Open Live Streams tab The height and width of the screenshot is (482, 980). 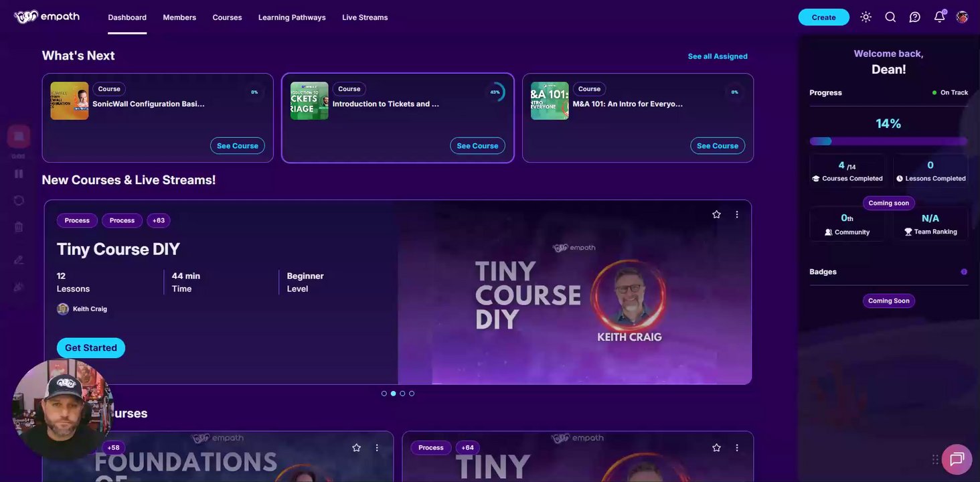click(x=365, y=17)
